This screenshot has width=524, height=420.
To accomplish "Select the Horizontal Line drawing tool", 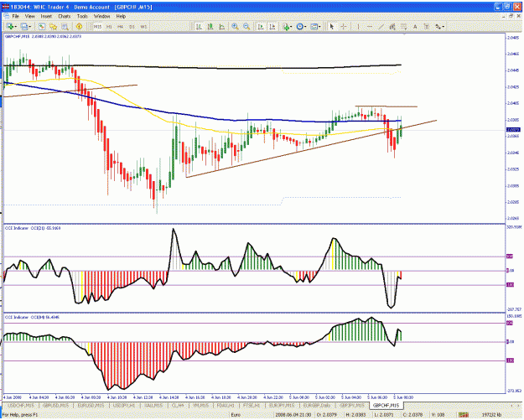I will click(369, 26).
